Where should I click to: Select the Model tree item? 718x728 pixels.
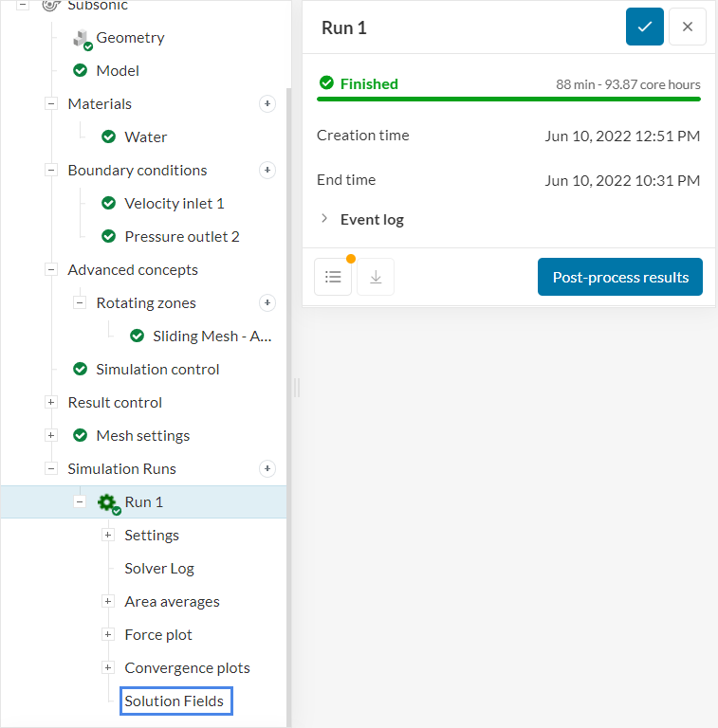pos(118,70)
